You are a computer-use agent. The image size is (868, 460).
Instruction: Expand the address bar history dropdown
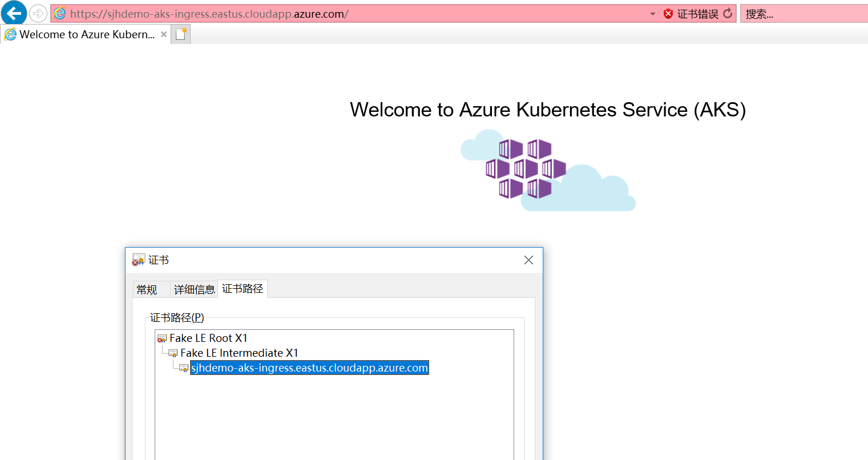(x=653, y=14)
